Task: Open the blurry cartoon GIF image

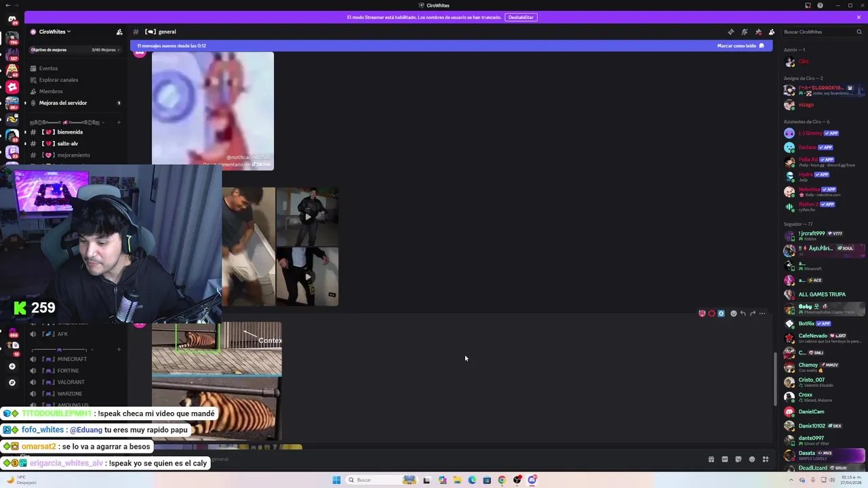Action: (x=213, y=110)
